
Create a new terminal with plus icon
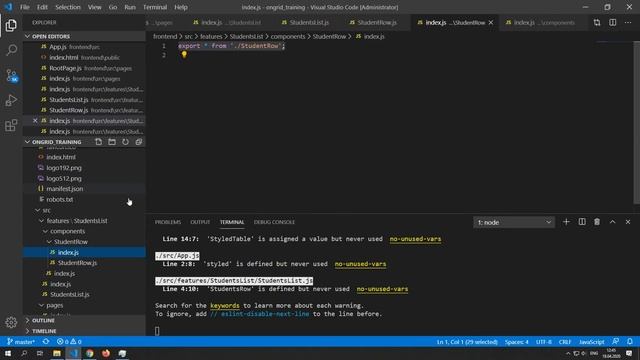(x=566, y=222)
